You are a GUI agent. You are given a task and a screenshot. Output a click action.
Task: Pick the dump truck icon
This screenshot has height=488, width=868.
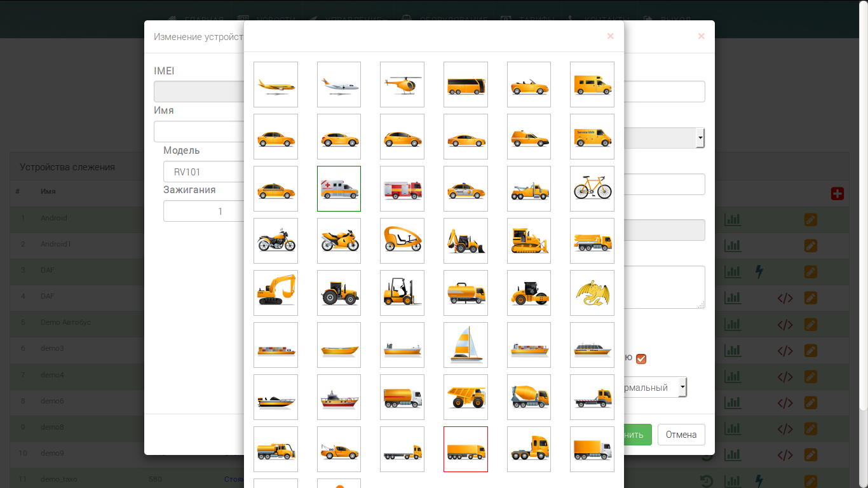pyautogui.click(x=466, y=397)
